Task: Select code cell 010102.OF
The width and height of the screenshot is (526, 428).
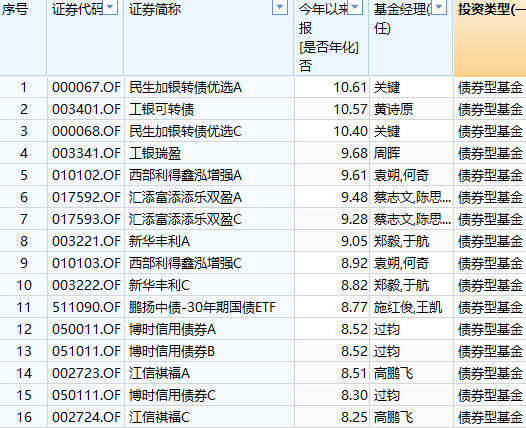Action: (86, 175)
